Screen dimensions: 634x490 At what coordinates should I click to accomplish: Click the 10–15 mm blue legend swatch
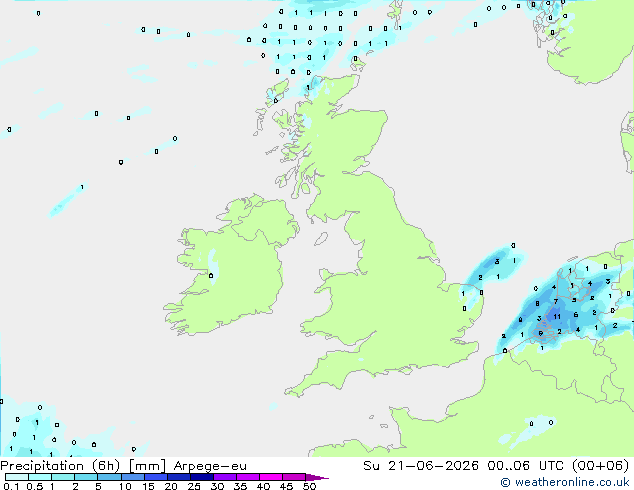click(133, 477)
